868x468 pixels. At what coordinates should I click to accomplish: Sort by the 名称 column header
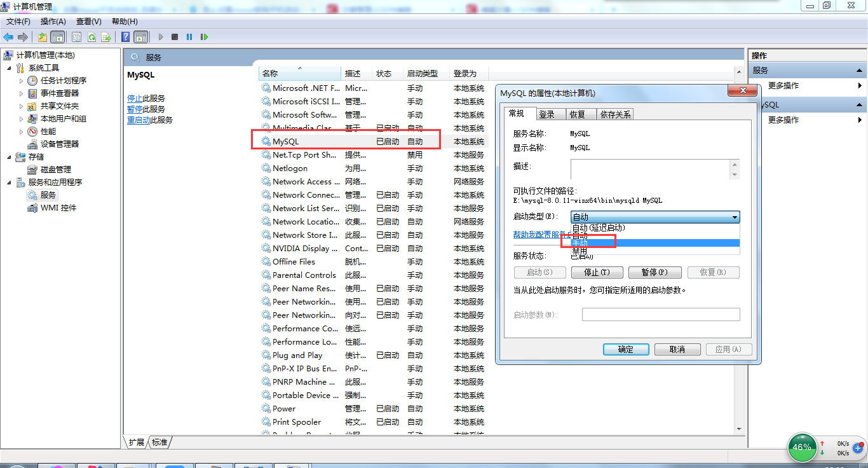tap(301, 73)
